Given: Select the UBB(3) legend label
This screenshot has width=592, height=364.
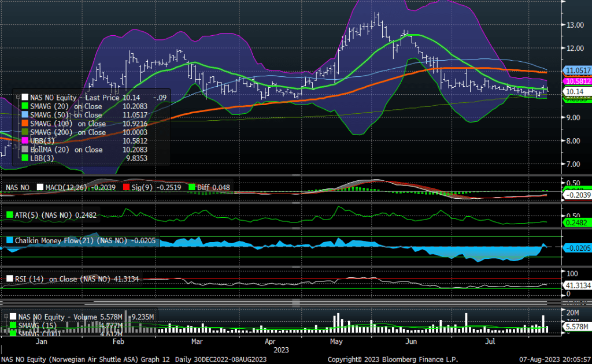Looking at the screenshot, I should pos(42,141).
